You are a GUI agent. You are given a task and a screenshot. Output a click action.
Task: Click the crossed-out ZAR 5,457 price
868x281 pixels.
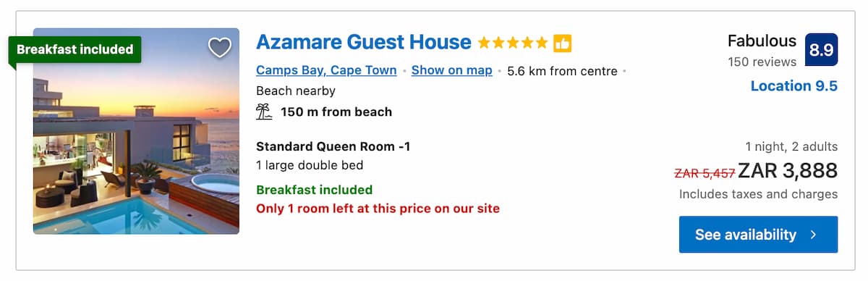705,173
